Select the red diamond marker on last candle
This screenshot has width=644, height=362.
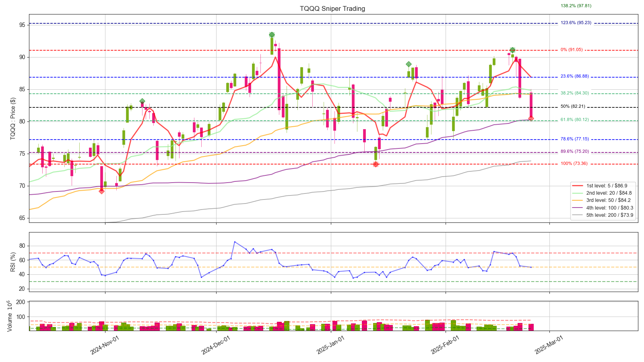click(531, 119)
